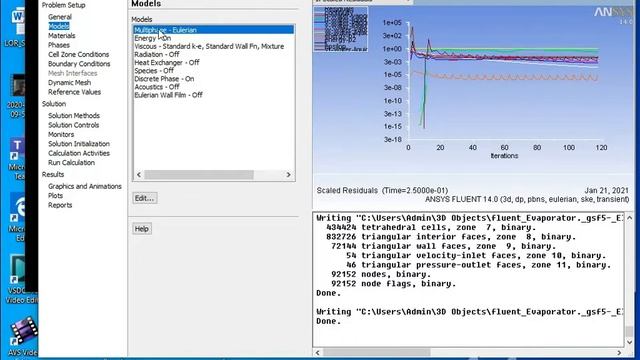Select Acoustics - Off entry

(157, 87)
